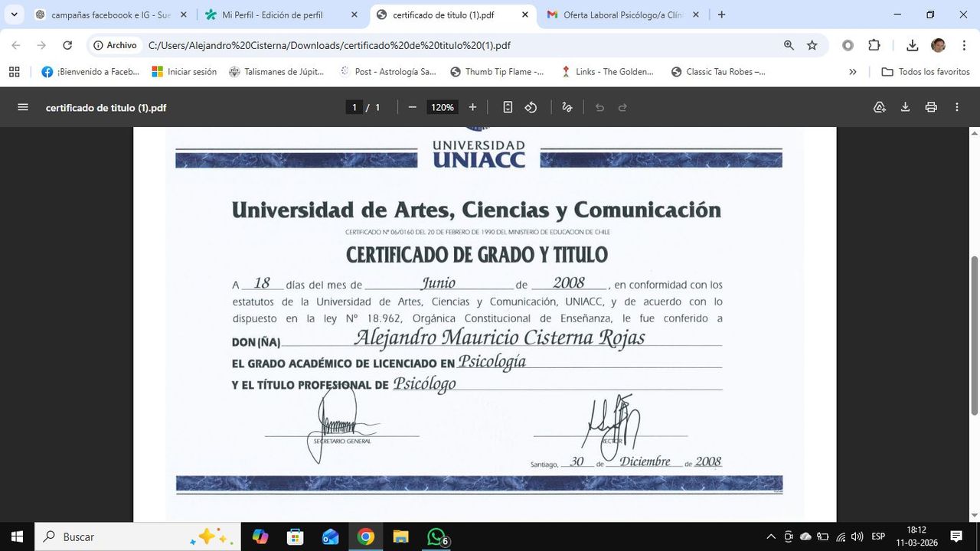Bookmark this page with the star icon

click(812, 45)
